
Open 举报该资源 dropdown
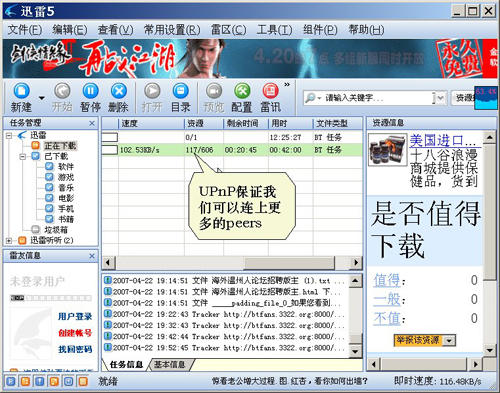coord(450,341)
